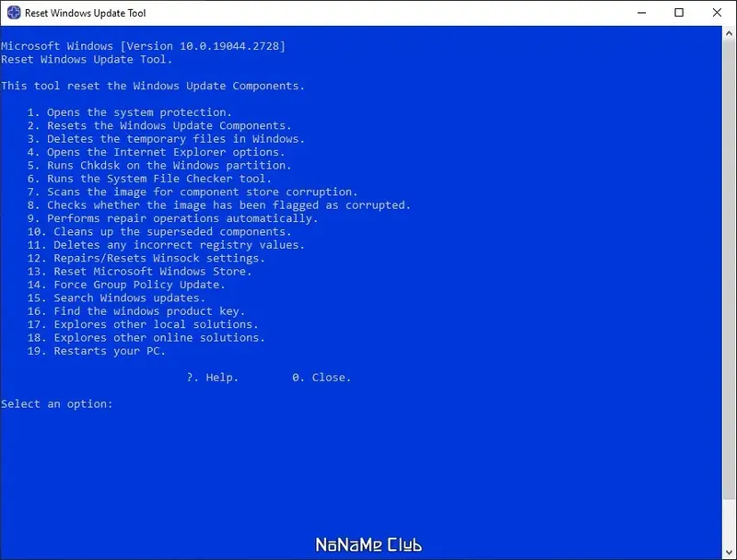Image resolution: width=737 pixels, height=560 pixels.
Task: Close the Reset Windows Update Tool window
Action: coord(717,13)
